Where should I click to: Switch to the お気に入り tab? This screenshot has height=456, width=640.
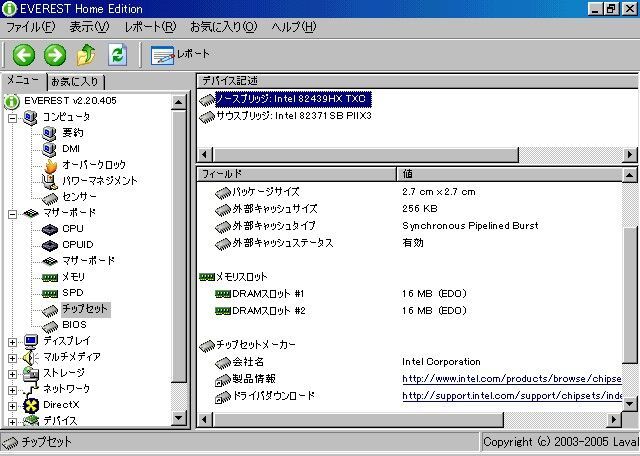[76, 82]
